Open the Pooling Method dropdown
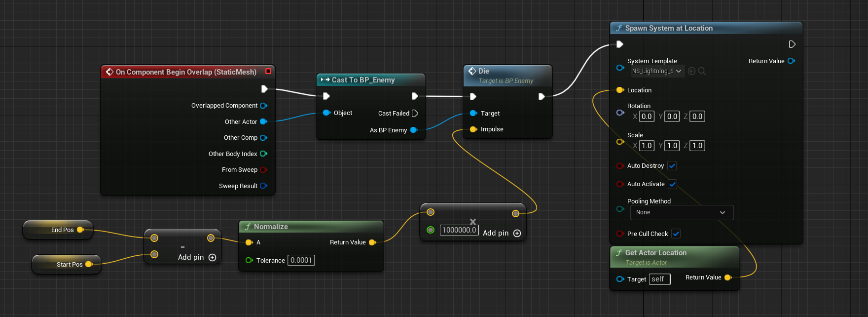 pyautogui.click(x=682, y=212)
